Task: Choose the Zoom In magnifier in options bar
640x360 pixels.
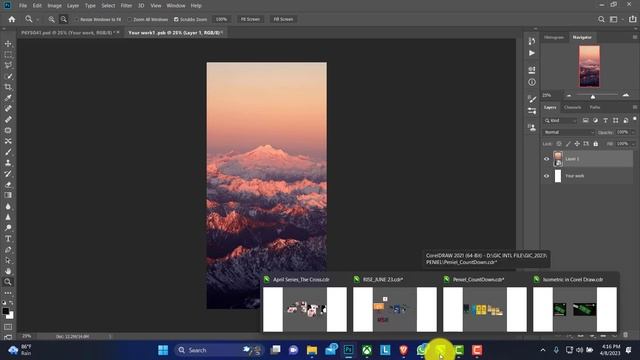Action: (51, 19)
